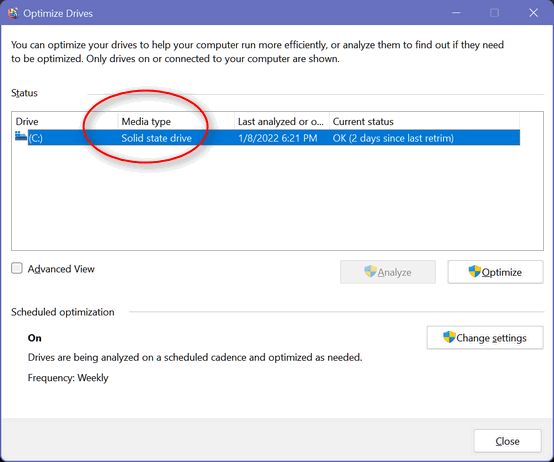Click the shield icon on Optimize button
Image resolution: width=554 pixels, height=462 pixels.
tap(475, 272)
